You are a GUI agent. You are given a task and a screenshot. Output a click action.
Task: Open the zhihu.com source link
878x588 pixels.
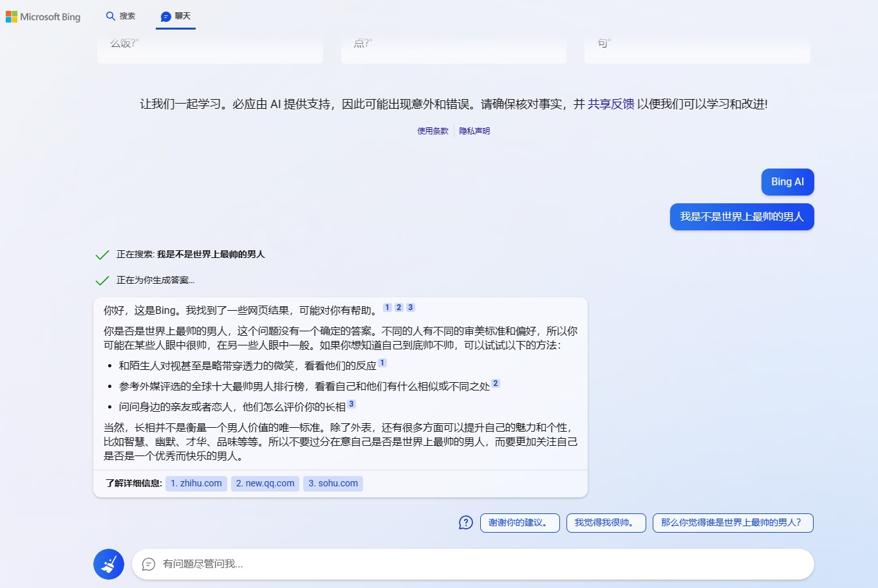[196, 483]
